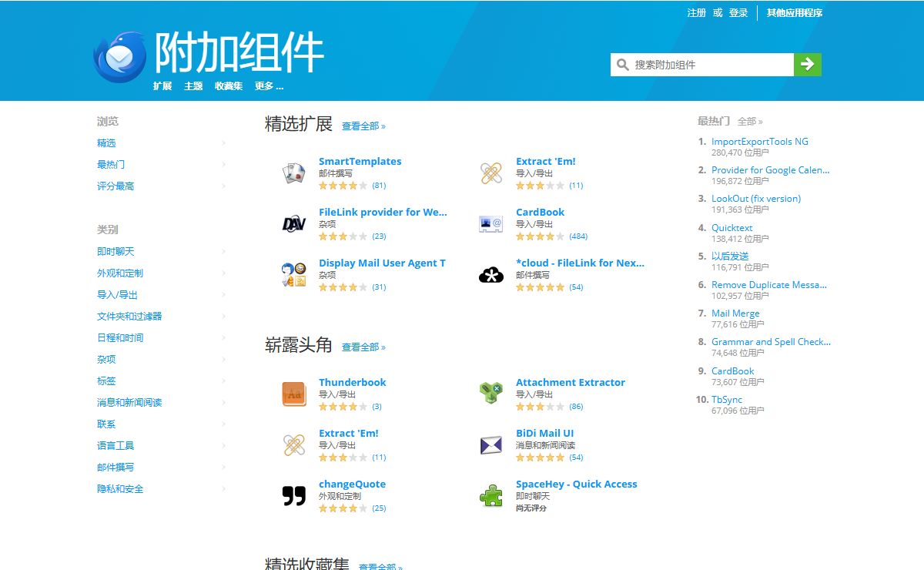The width and height of the screenshot is (924, 570).
Task: Open 其他应用程序 dropdown
Action: point(795,13)
